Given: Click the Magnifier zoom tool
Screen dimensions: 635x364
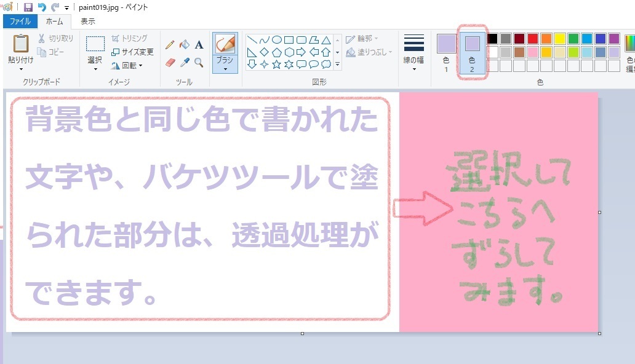Looking at the screenshot, I should (199, 62).
